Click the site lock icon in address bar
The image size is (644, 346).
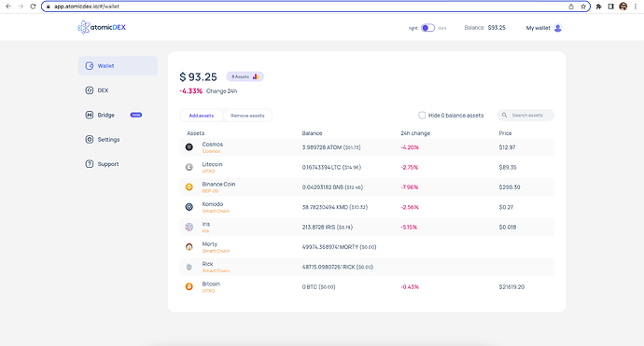(x=48, y=7)
